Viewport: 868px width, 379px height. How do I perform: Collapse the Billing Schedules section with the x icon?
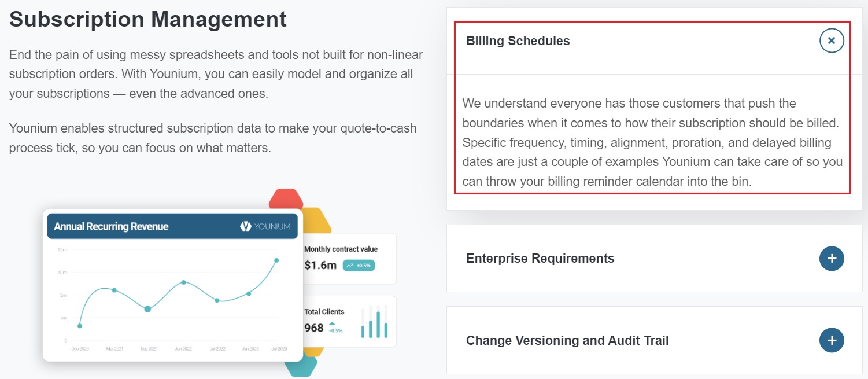pyautogui.click(x=832, y=41)
